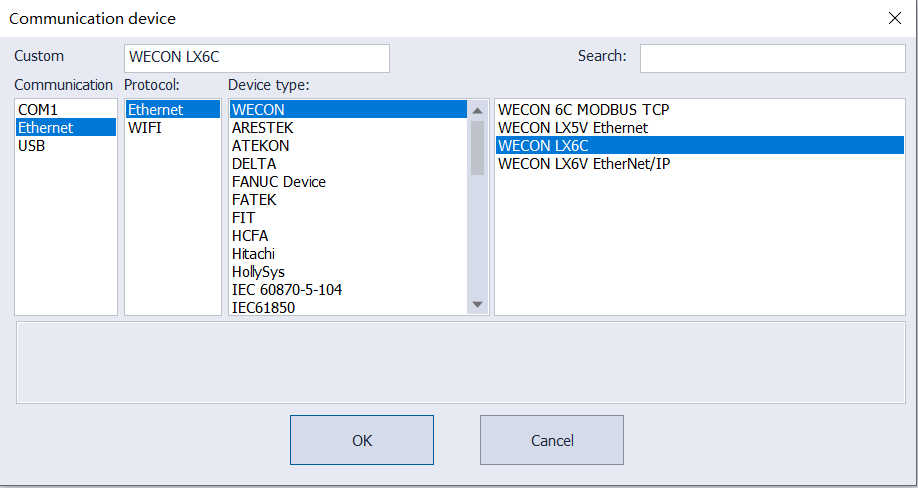The image size is (918, 488).
Task: Select HCFA device type
Action: tap(348, 236)
